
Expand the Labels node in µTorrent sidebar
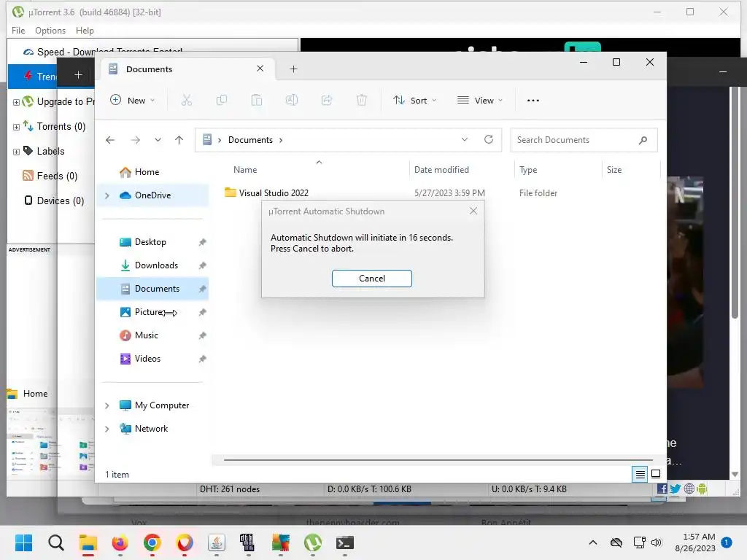click(x=16, y=152)
